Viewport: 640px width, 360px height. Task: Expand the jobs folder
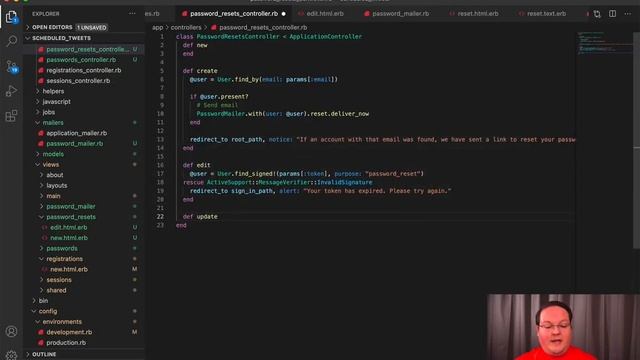[x=49, y=112]
